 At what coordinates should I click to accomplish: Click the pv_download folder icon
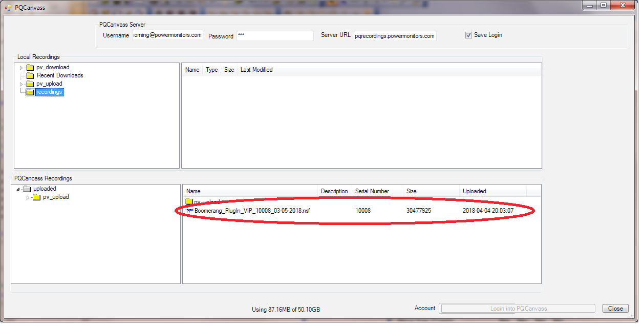(x=30, y=68)
